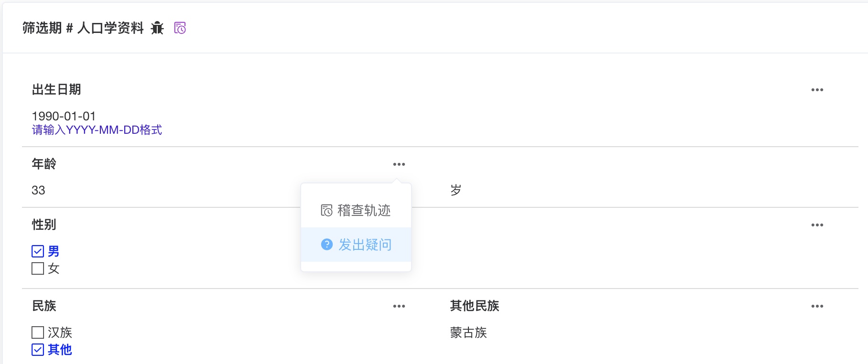Image resolution: width=868 pixels, height=364 pixels.
Task: Uncheck the 男 gender checkbox
Action: tap(37, 251)
